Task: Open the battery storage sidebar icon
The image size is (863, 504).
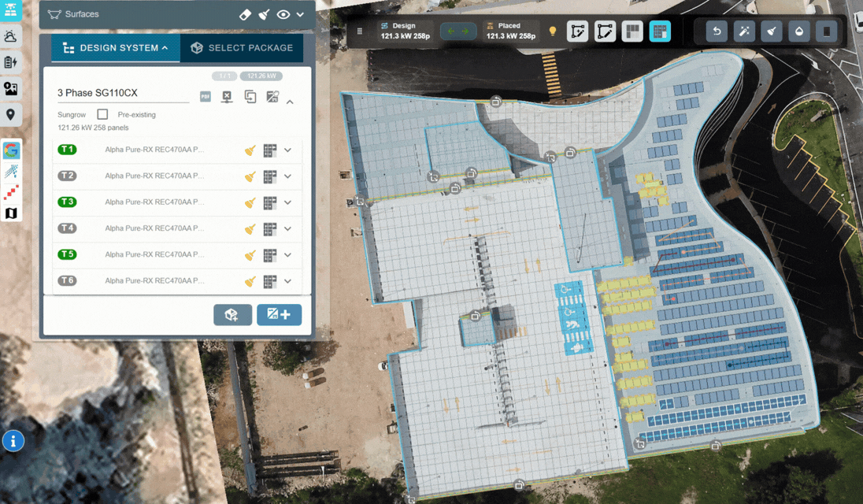Action: [11, 62]
